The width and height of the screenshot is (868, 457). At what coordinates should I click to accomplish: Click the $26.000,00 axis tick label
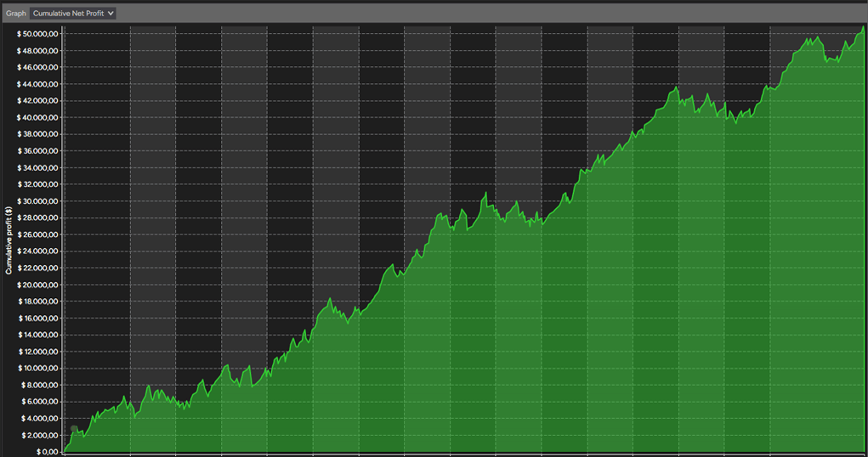pyautogui.click(x=37, y=234)
